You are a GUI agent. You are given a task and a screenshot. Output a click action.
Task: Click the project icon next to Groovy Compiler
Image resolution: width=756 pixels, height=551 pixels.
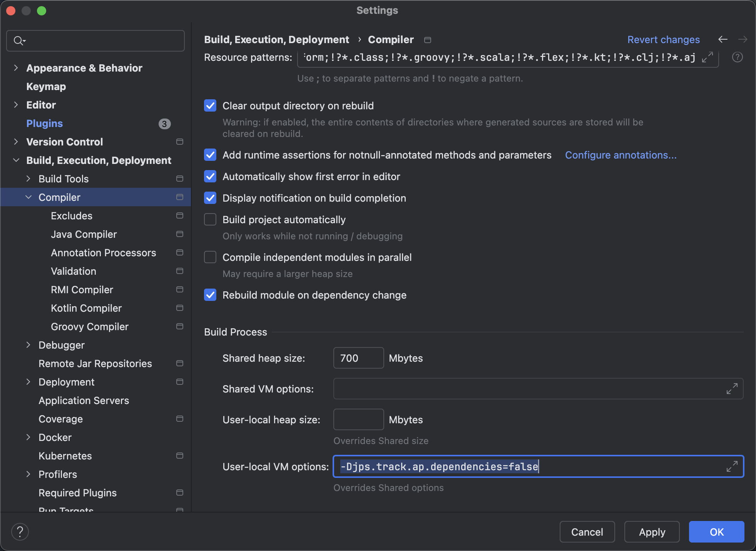click(179, 326)
